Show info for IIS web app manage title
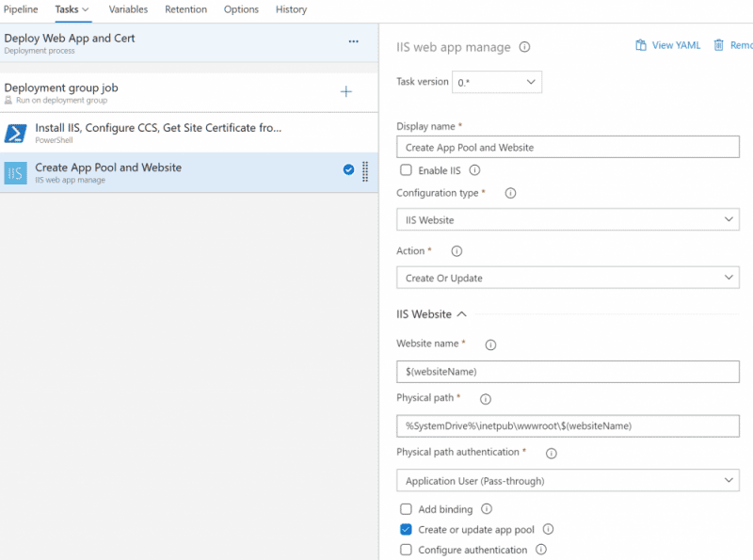 pos(524,47)
